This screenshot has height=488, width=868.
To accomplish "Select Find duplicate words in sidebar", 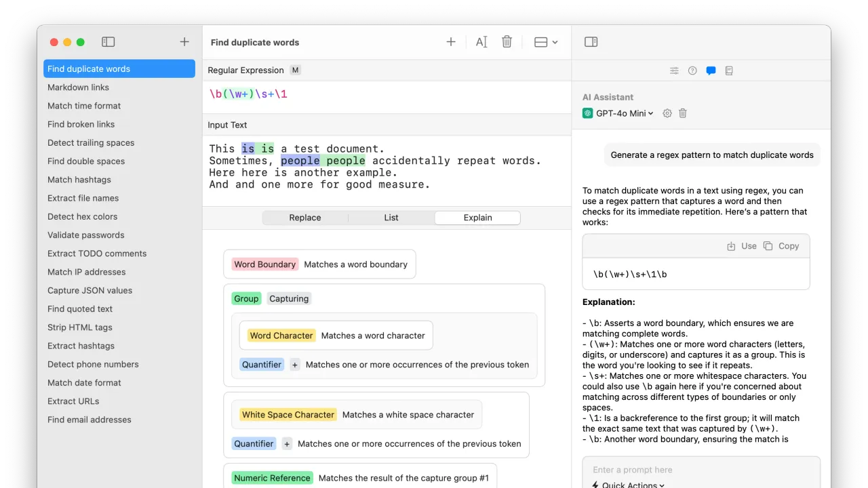I will (119, 68).
